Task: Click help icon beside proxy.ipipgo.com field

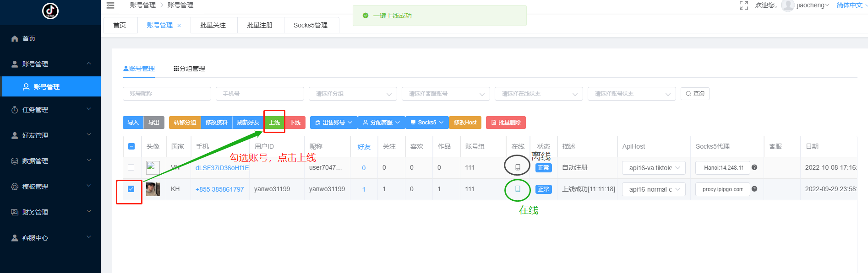Action: click(x=754, y=189)
